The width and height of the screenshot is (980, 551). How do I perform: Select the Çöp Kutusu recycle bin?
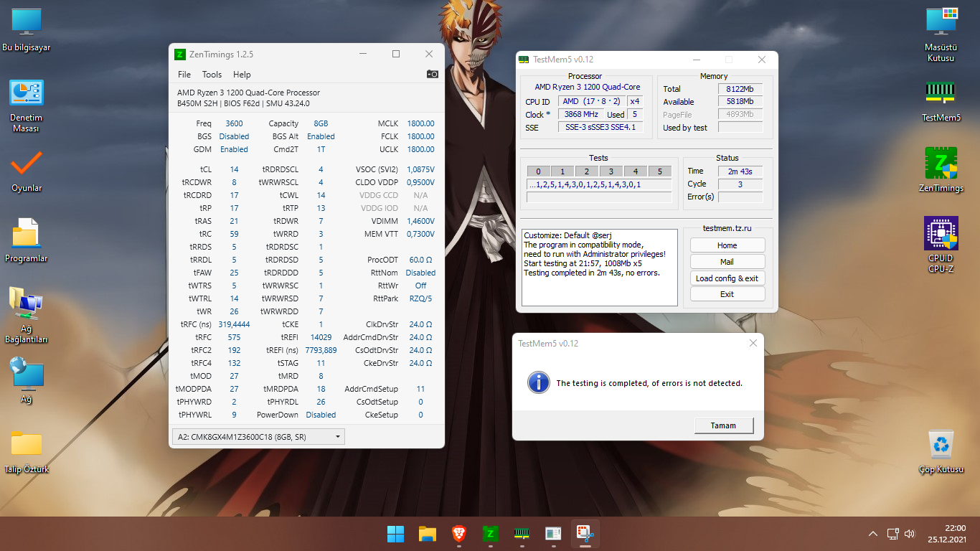941,452
